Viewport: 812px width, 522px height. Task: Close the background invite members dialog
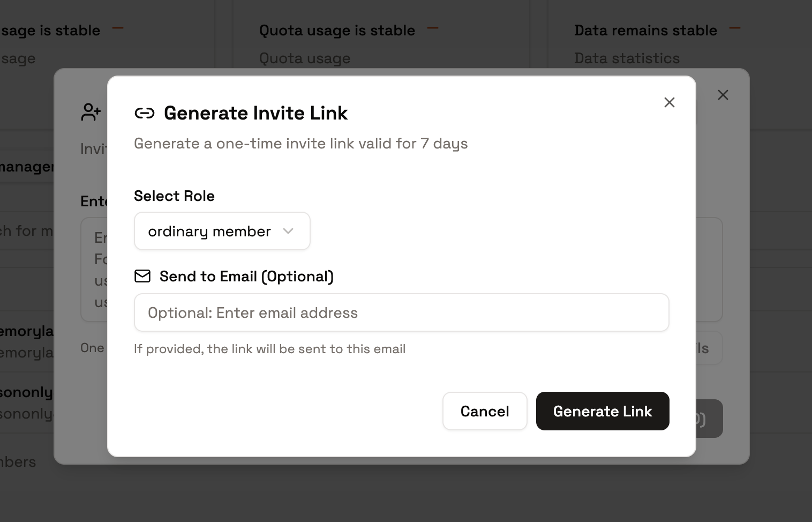(723, 95)
